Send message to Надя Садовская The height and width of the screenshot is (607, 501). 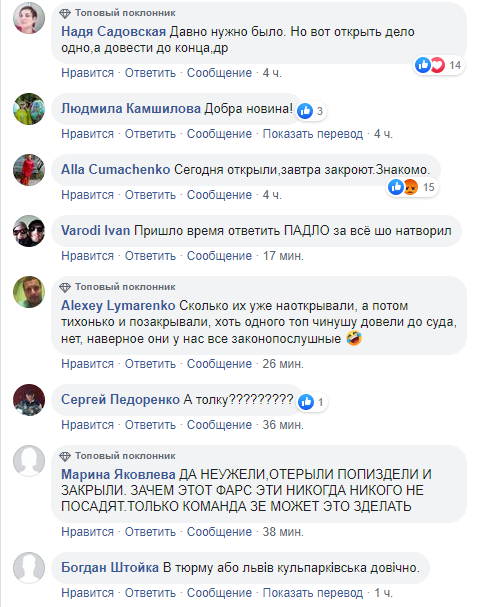pos(219,73)
